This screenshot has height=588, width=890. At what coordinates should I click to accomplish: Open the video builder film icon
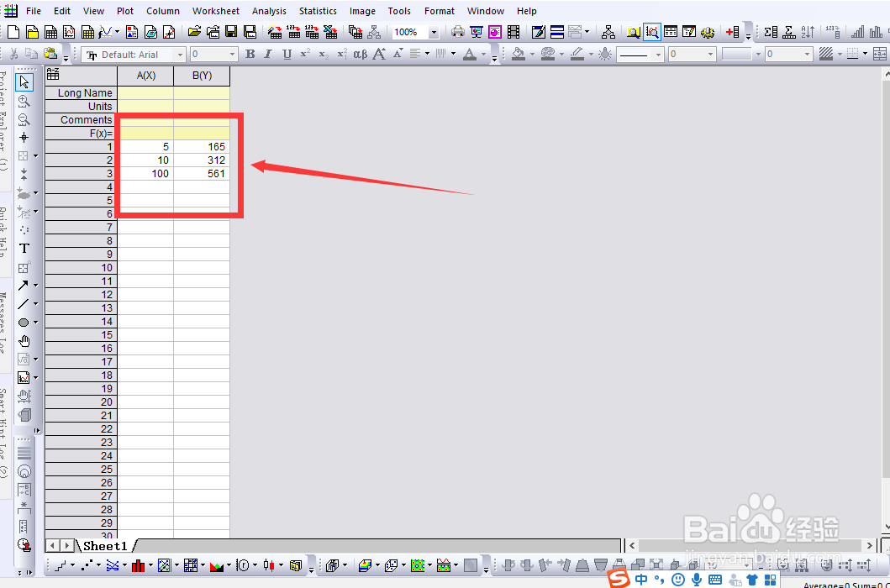click(x=513, y=32)
